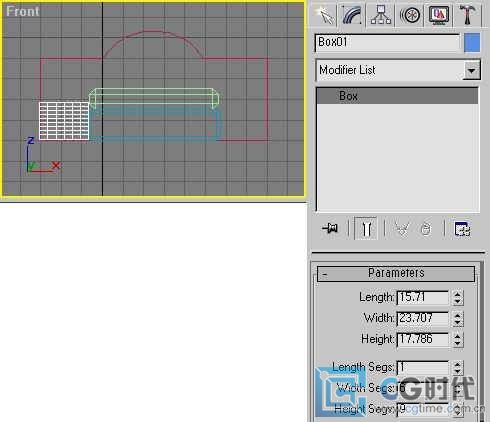
Task: Open the Motion panel tab
Action: coord(409,15)
